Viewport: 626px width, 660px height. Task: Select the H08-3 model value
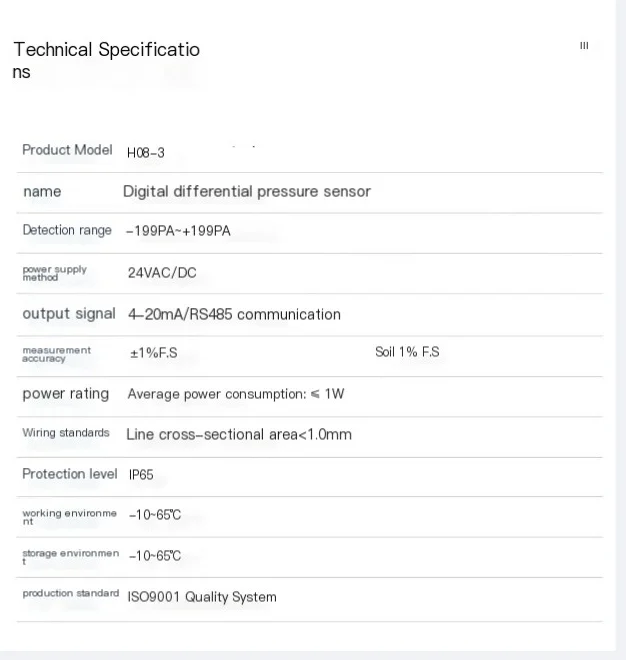tap(146, 153)
